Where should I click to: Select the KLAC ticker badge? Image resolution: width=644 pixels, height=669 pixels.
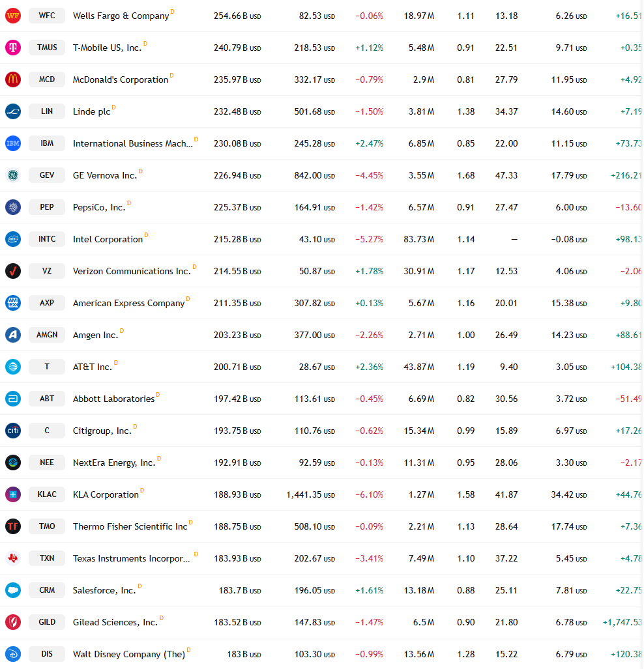pos(47,494)
